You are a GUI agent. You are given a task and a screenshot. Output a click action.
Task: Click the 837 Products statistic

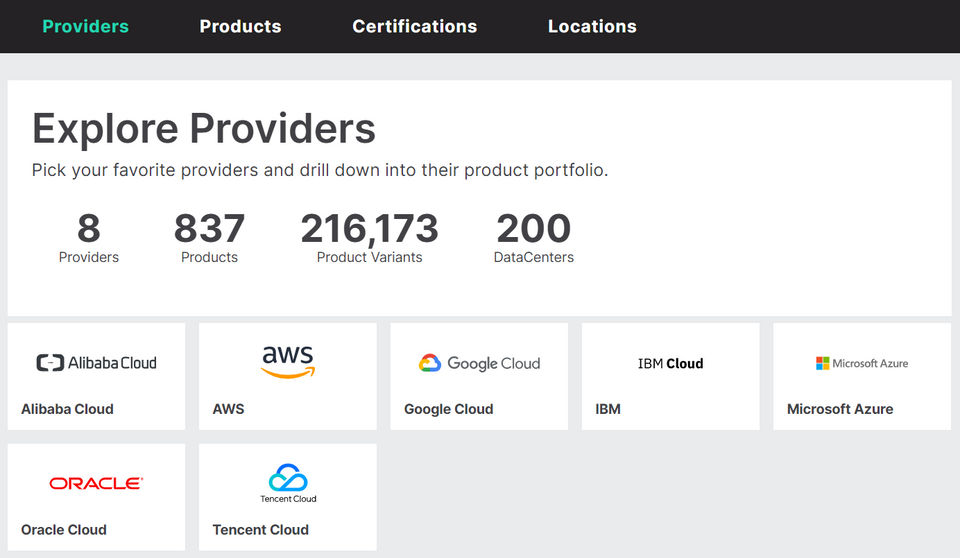pyautogui.click(x=209, y=238)
